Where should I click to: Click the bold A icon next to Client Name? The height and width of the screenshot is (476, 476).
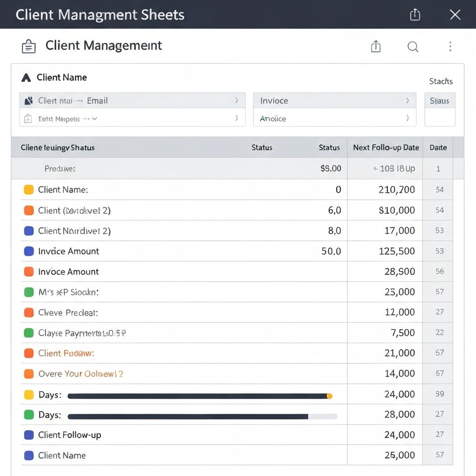point(26,77)
